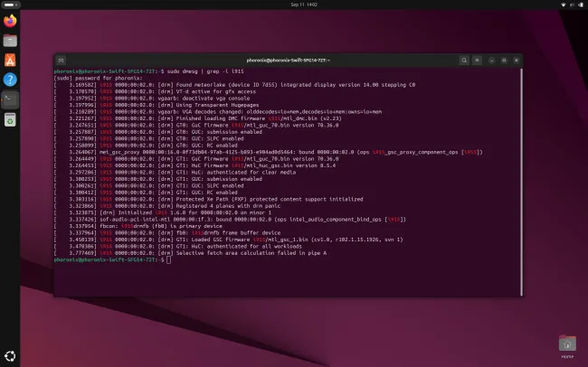Click the 'HuC: authenticated for clear media' line
The height and width of the screenshot is (367, 588).
point(175,173)
